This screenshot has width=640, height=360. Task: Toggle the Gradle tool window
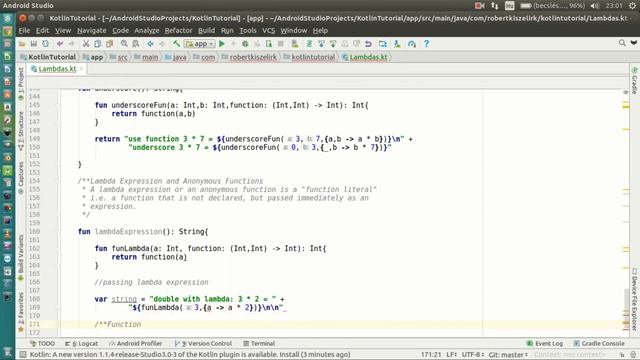click(x=635, y=81)
